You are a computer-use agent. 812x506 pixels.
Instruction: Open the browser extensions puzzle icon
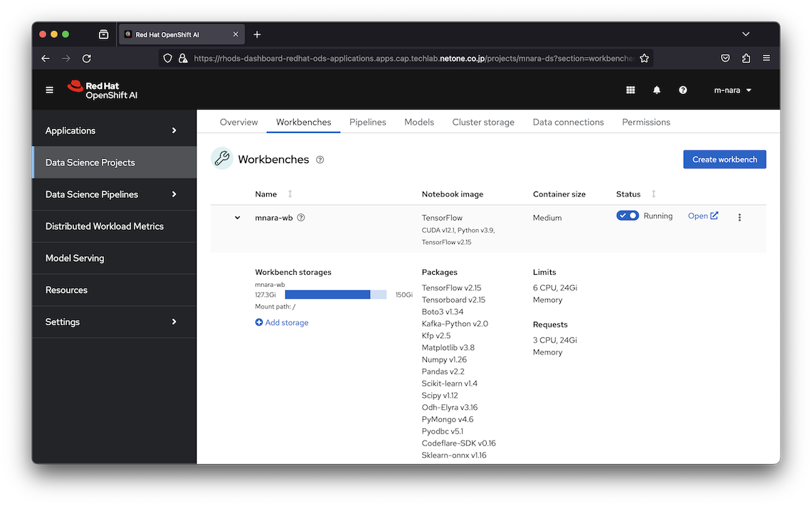tap(746, 58)
